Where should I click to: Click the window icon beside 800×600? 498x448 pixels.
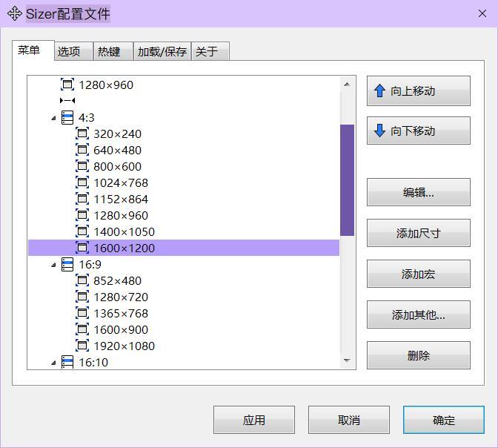point(82,166)
